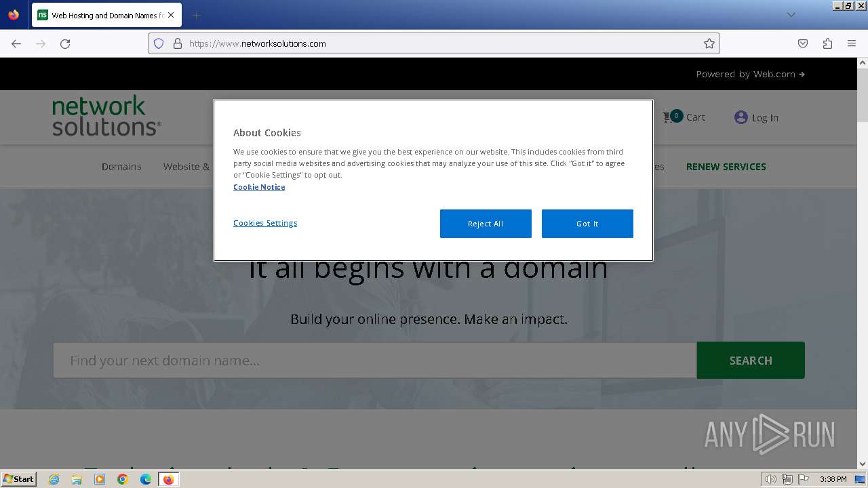Click the padlock site security icon
Image resolution: width=868 pixels, height=488 pixels.
pos(178,43)
